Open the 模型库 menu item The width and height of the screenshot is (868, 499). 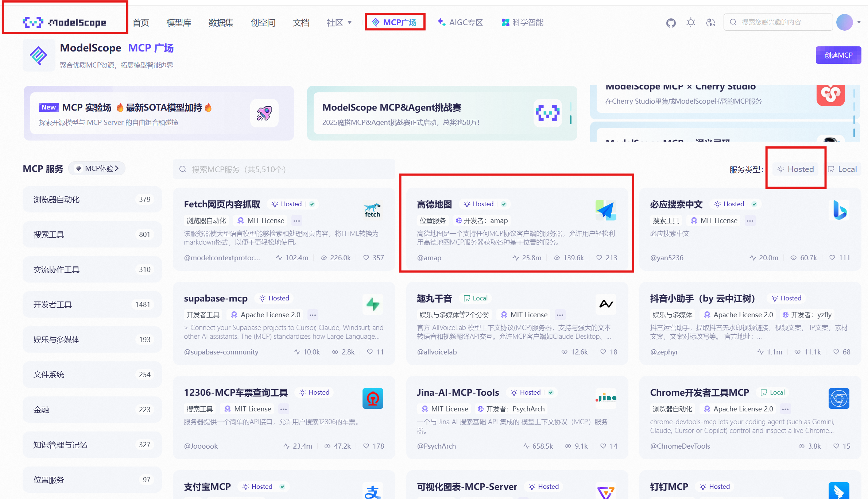[x=178, y=22]
